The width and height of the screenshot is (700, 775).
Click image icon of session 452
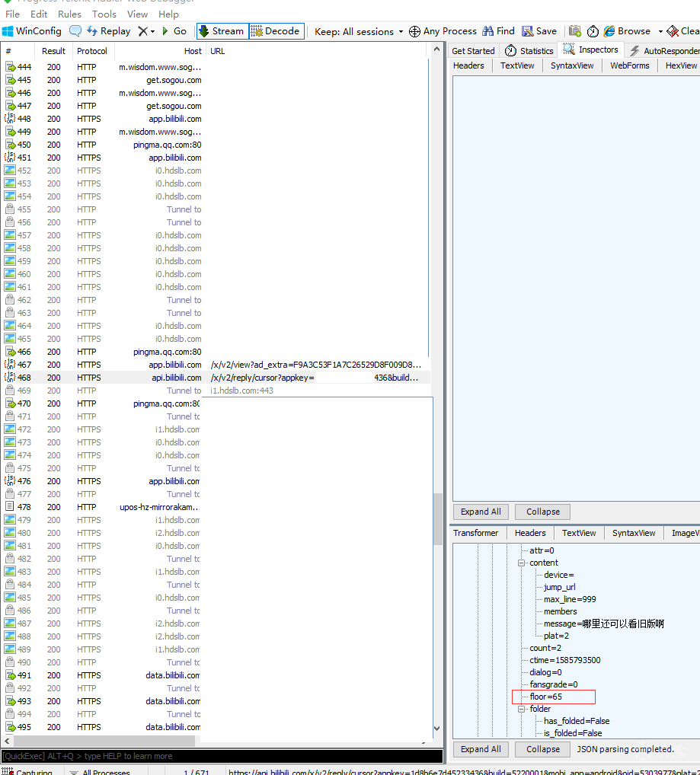9,171
